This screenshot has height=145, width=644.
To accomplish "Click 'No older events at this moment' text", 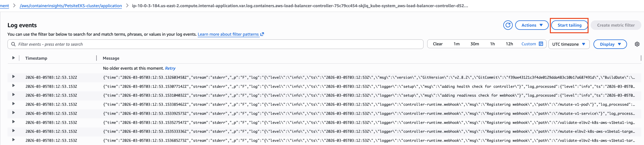I will click(x=133, y=68).
